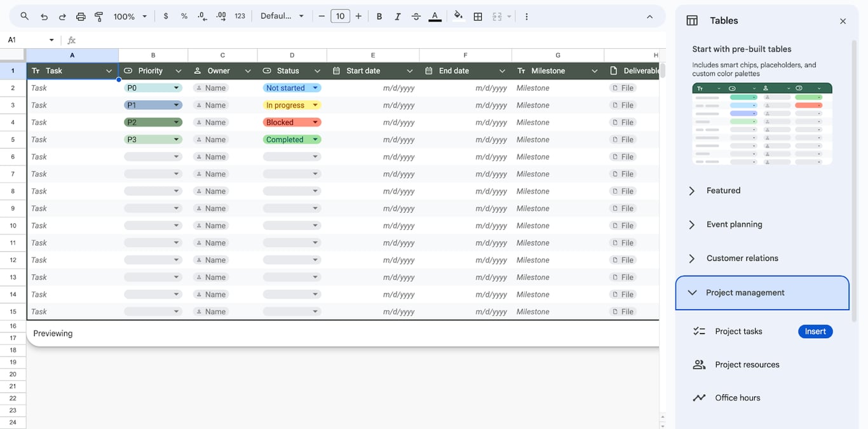Click the Start date cell in row 10
868x429 pixels.
click(x=373, y=226)
